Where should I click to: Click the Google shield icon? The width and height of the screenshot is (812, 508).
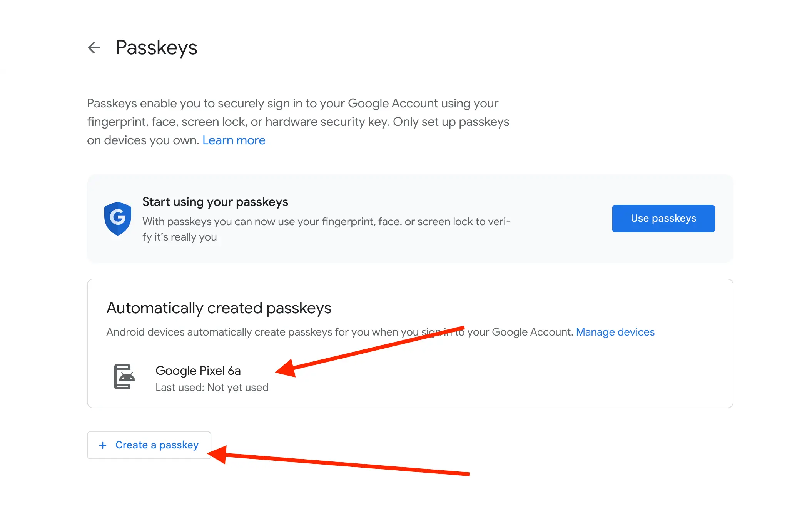(x=118, y=218)
